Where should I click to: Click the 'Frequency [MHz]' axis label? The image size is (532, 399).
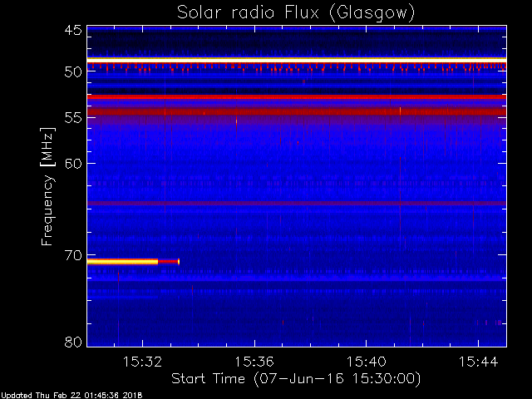pyautogui.click(x=48, y=186)
